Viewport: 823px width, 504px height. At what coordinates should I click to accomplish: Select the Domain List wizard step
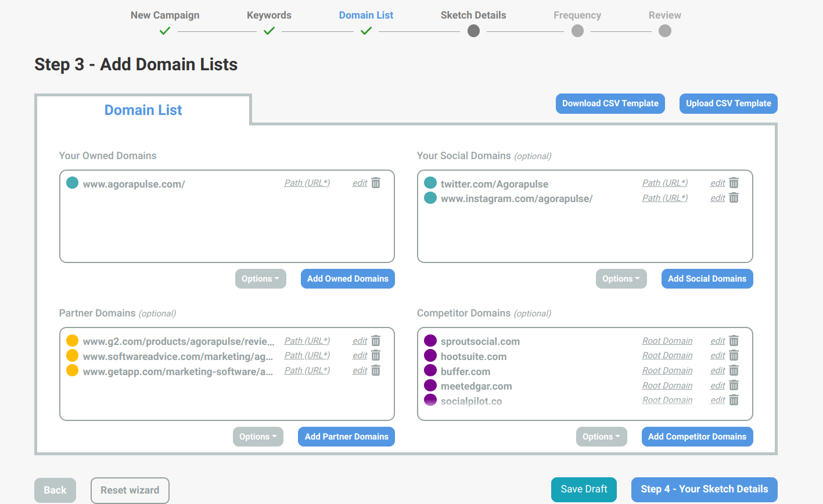tap(366, 15)
